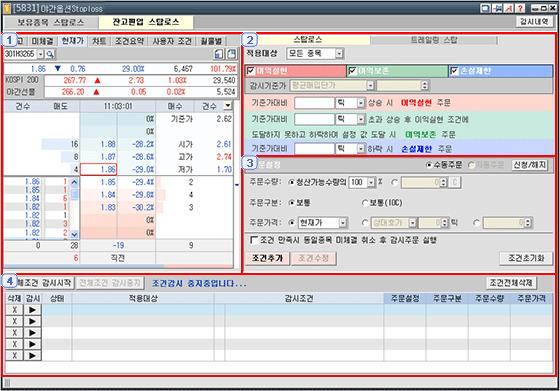Click the 조건추가 button
560x391 pixels.
[268, 258]
